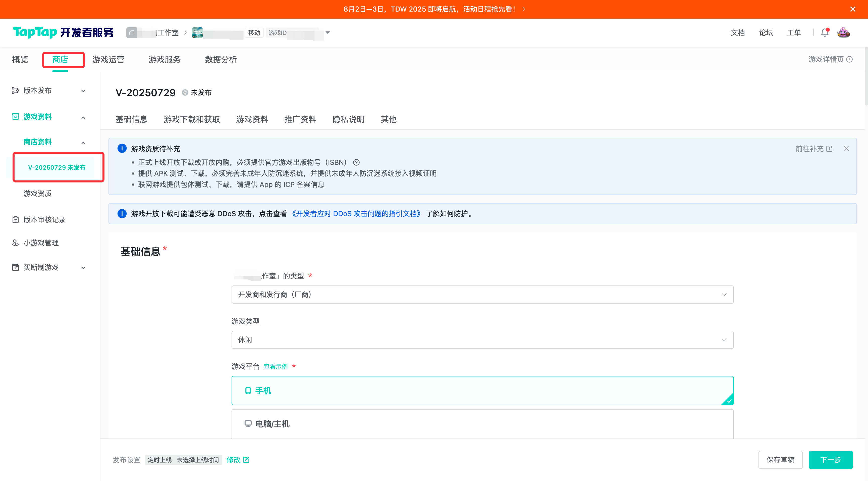Click the 版本审核记录 sidebar icon
The image size is (868, 481).
click(x=16, y=220)
